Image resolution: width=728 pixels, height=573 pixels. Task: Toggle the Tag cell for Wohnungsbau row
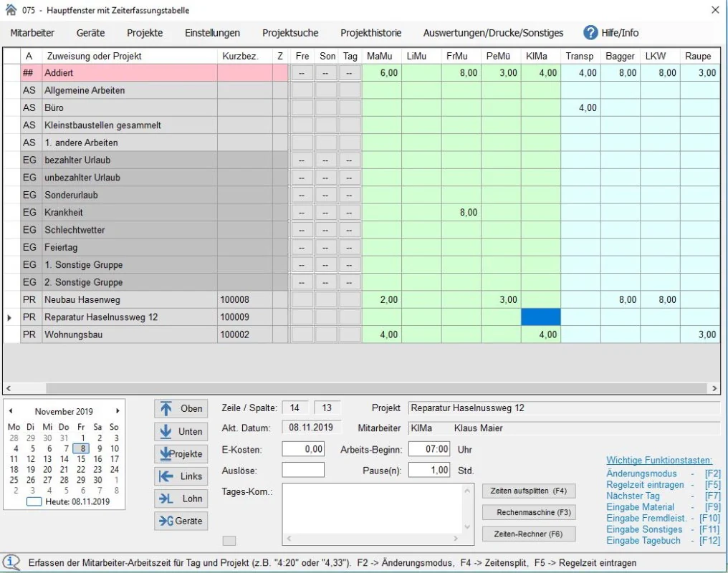(350, 334)
